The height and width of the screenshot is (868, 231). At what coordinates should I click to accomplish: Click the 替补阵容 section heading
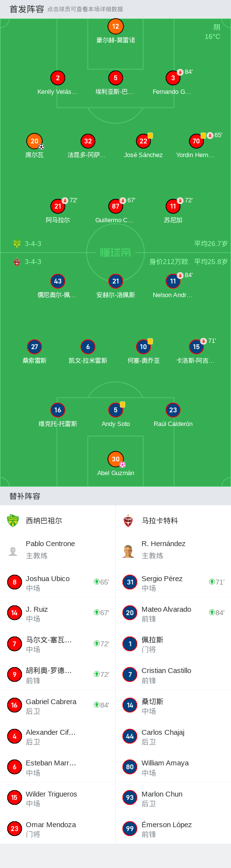(25, 496)
